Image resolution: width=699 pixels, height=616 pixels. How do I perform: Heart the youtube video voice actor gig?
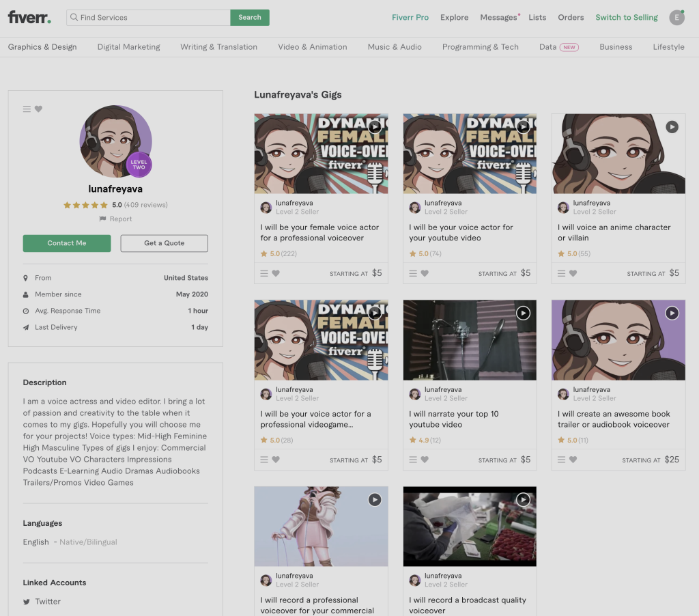click(425, 273)
